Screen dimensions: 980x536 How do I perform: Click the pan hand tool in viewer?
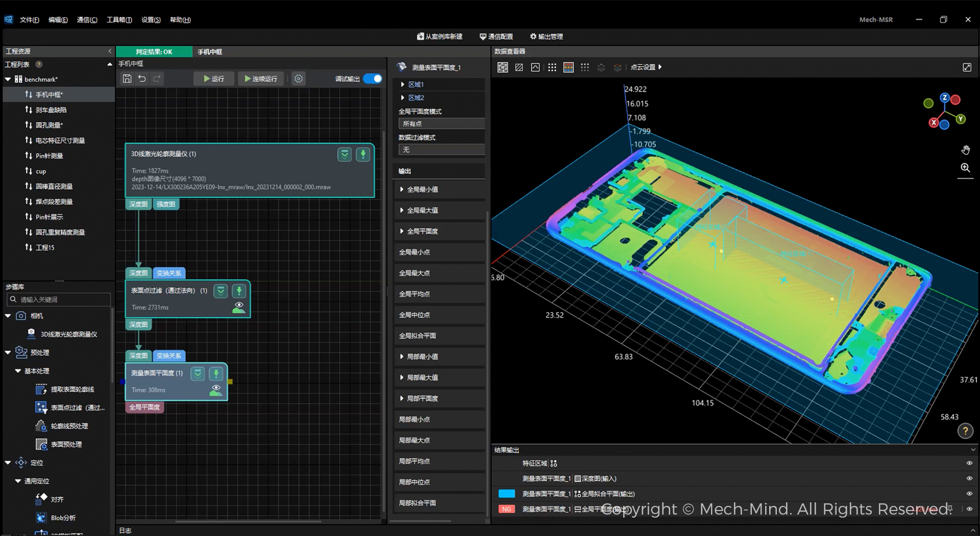(965, 150)
